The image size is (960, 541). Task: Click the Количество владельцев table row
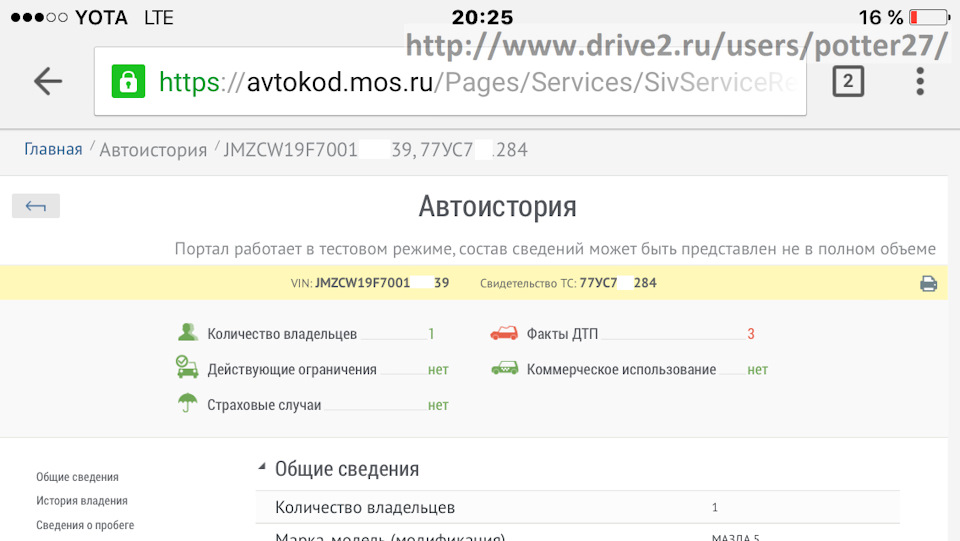577,507
